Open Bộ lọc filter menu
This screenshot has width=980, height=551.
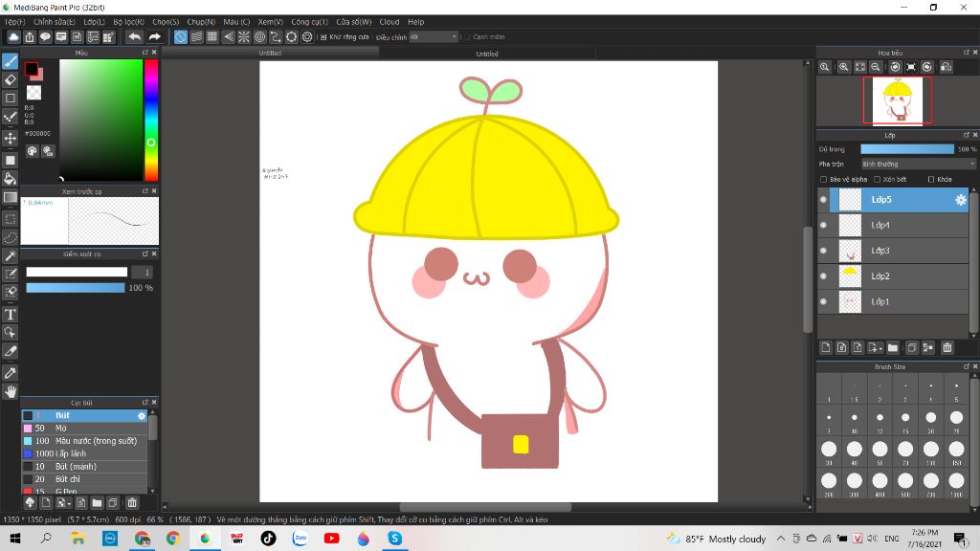coord(129,22)
